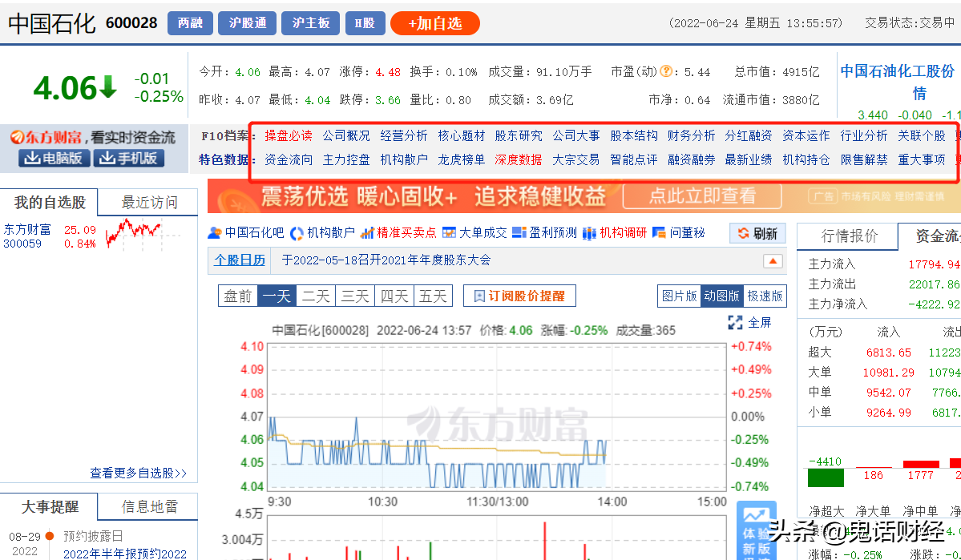Switch to 最近访问 tab
The height and width of the screenshot is (560, 961).
coord(148,202)
